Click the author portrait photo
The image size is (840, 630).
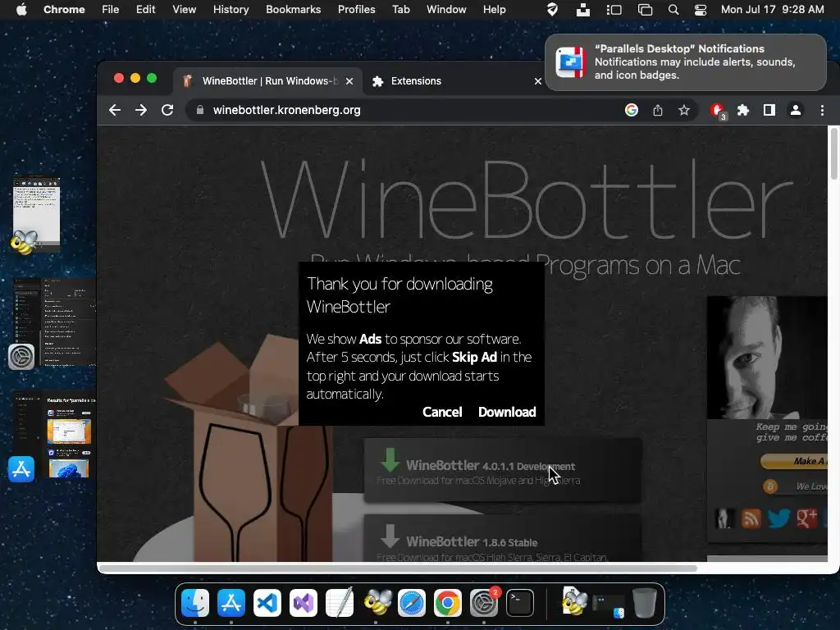[767, 358]
